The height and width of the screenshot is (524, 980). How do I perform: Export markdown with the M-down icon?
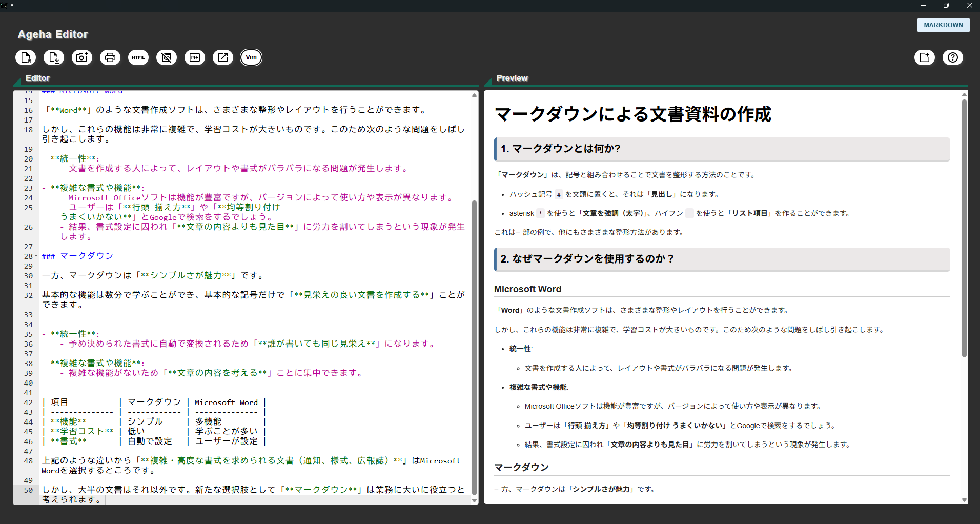pos(195,57)
